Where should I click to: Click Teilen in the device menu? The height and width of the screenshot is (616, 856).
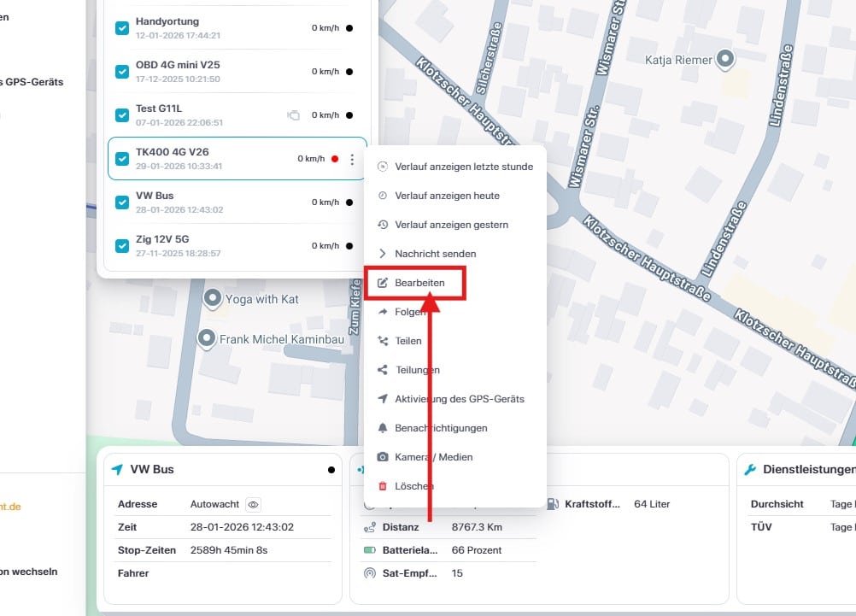coord(407,341)
